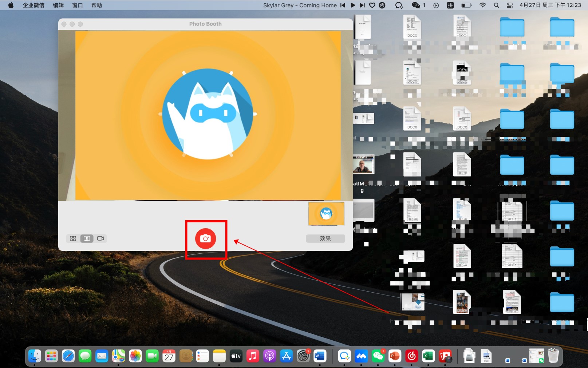Switch to movie clip recording mode

[x=100, y=238]
